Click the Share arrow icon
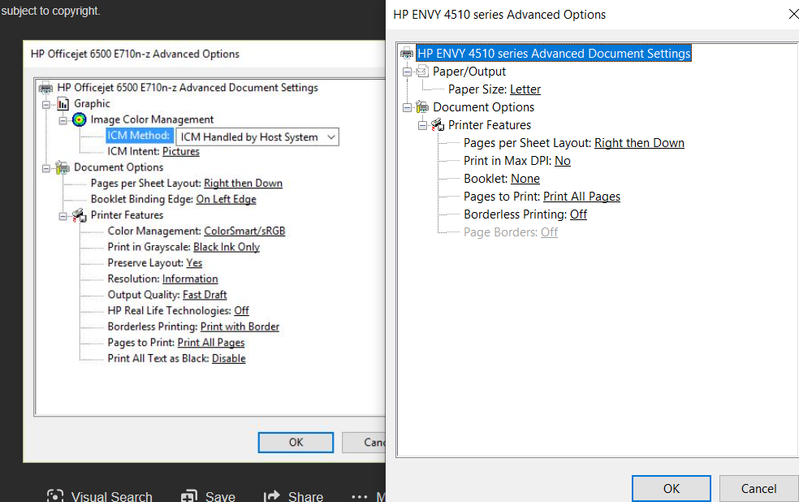799x502 pixels. click(x=272, y=496)
